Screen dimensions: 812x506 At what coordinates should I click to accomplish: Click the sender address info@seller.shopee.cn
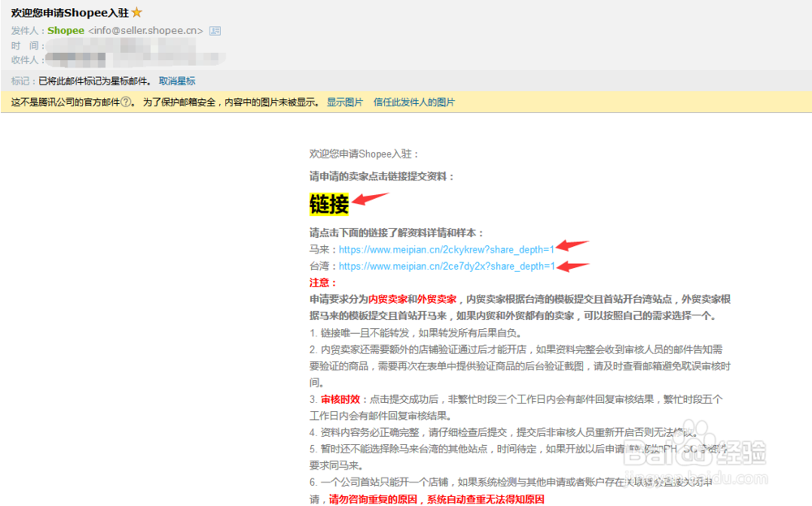145,31
